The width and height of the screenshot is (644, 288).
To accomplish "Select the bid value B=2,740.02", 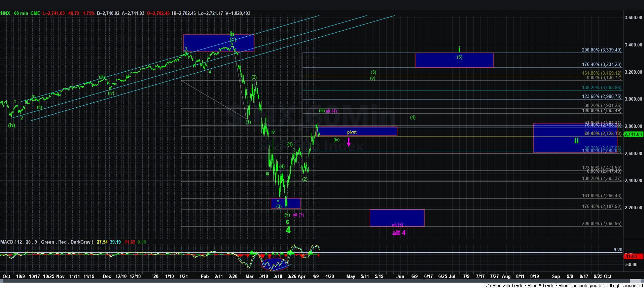I will click(x=108, y=13).
